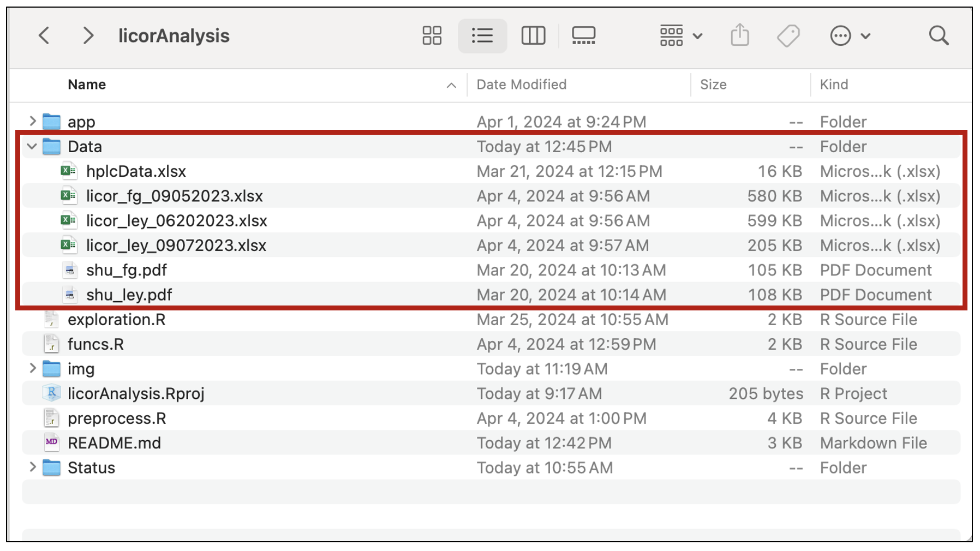Image resolution: width=980 pixels, height=551 pixels.
Task: Select the file name exploration.R
Action: [x=117, y=320]
